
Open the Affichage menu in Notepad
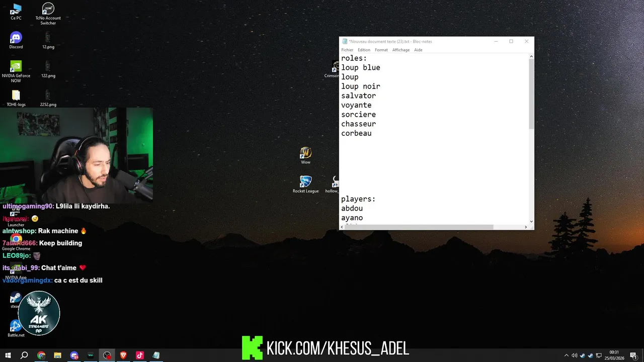click(x=401, y=50)
